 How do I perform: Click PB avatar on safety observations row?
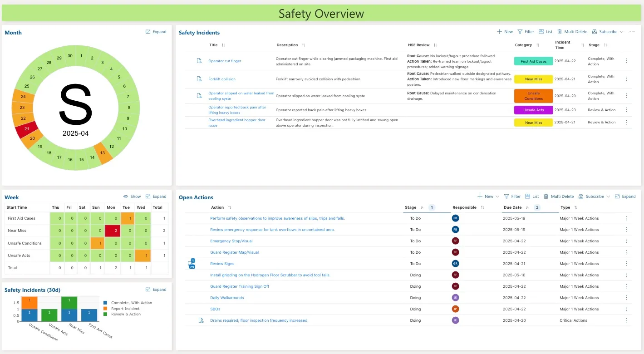(x=455, y=218)
